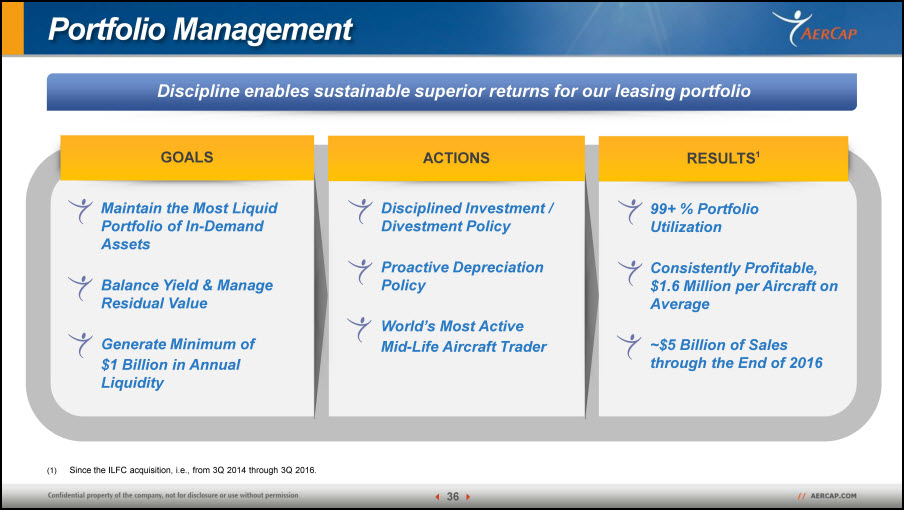This screenshot has width=904, height=510.
Task: Click bullet icon beside 99+ % Portfolio
Action: click(x=630, y=211)
